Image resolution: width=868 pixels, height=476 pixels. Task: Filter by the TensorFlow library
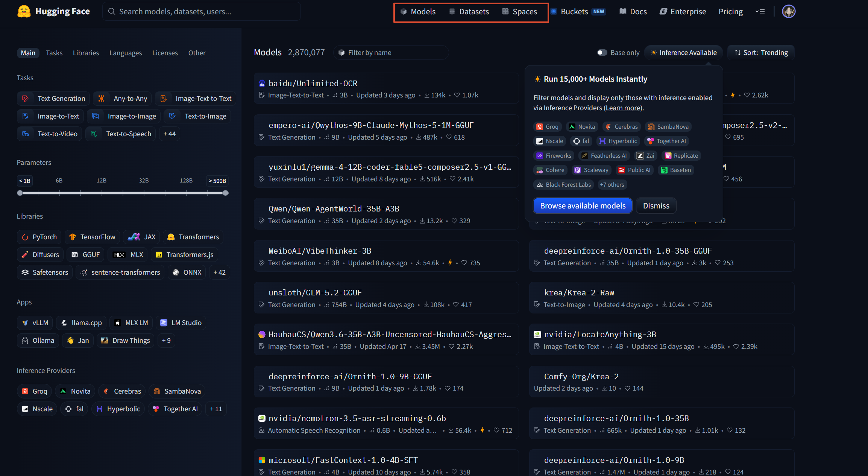(93, 237)
